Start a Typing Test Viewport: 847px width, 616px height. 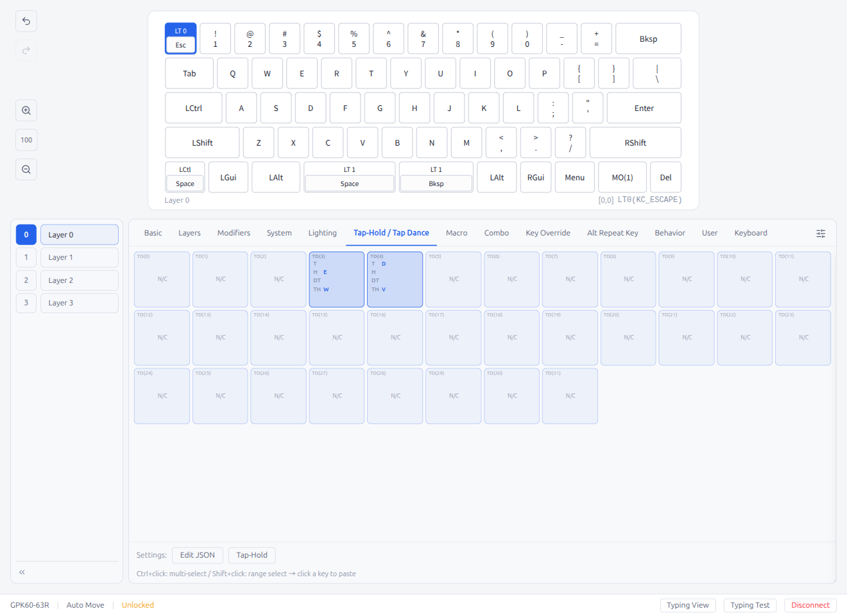[x=750, y=604]
